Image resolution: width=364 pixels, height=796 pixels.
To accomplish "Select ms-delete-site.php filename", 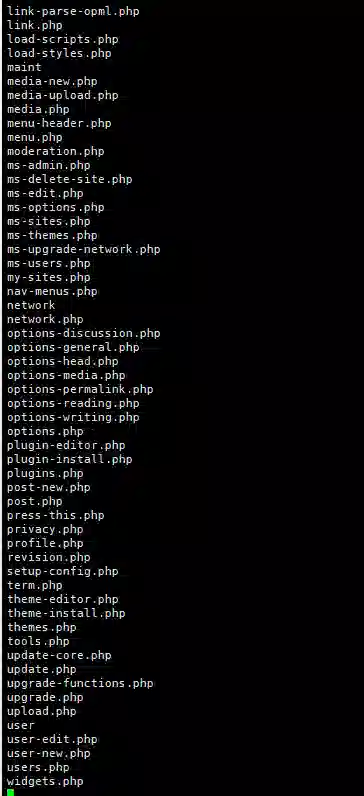I will coord(70,179).
